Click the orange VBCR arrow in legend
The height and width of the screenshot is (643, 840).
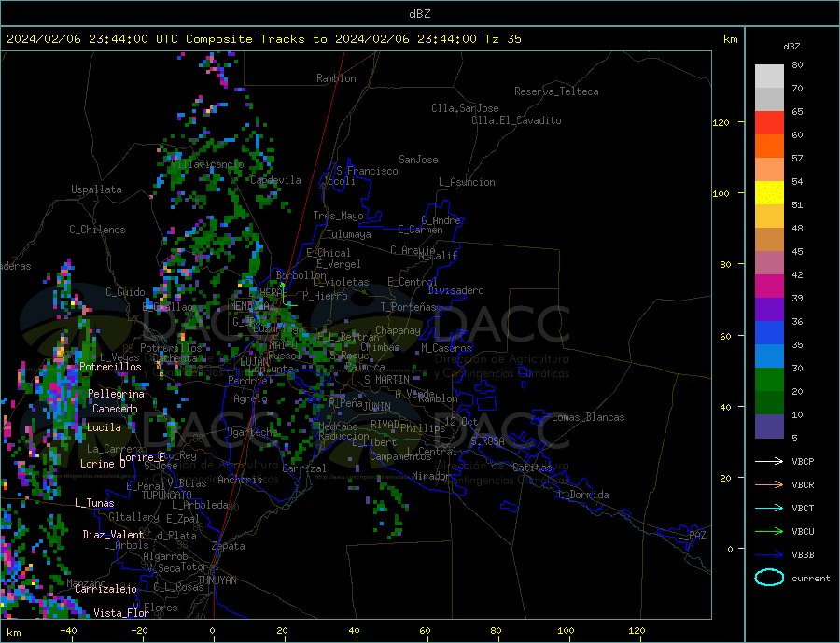(x=769, y=485)
